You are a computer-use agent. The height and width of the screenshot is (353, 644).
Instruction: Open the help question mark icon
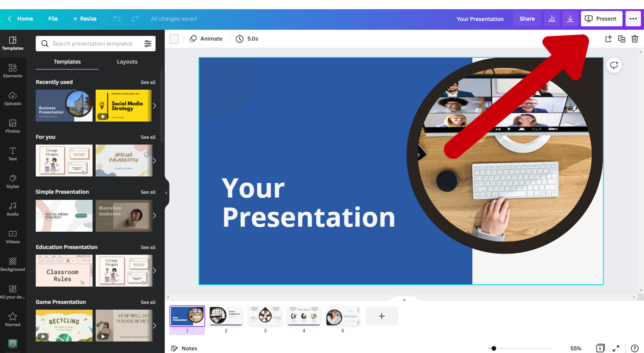pos(634,348)
